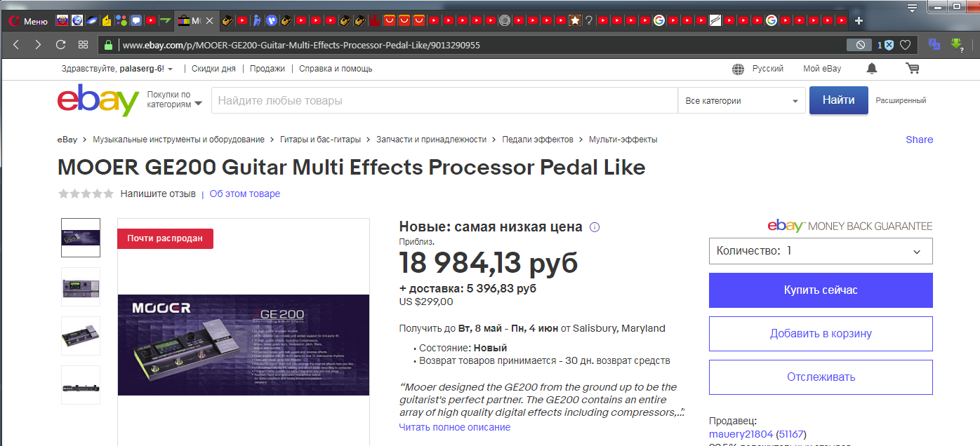This screenshot has width=980, height=446.
Task: Open the Количество quantity dropdown
Action: [821, 251]
